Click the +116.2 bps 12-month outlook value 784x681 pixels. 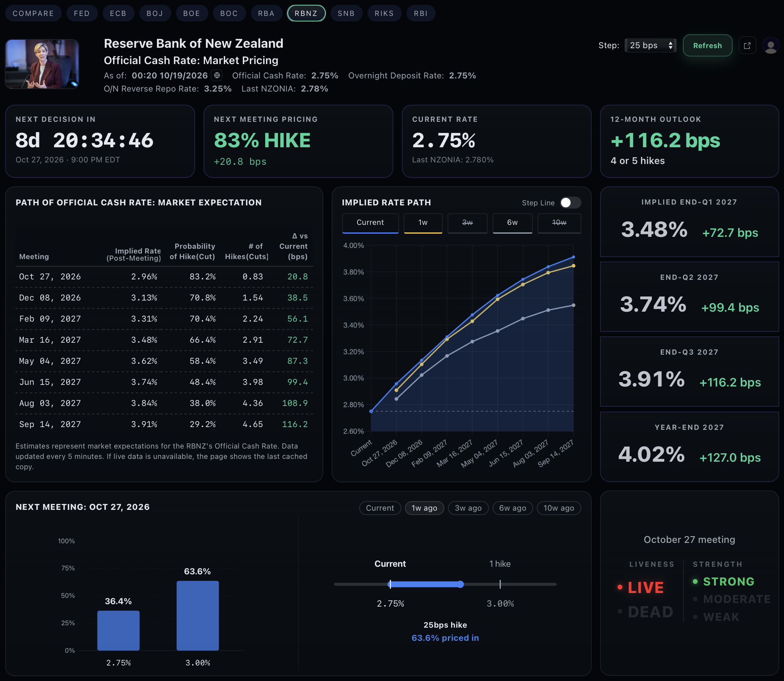point(665,140)
